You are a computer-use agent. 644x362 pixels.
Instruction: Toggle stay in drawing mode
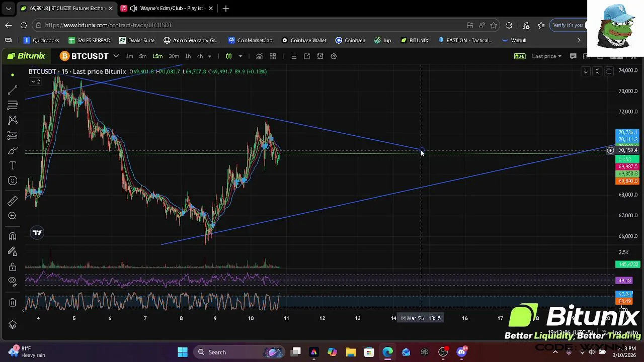pyautogui.click(x=13, y=251)
